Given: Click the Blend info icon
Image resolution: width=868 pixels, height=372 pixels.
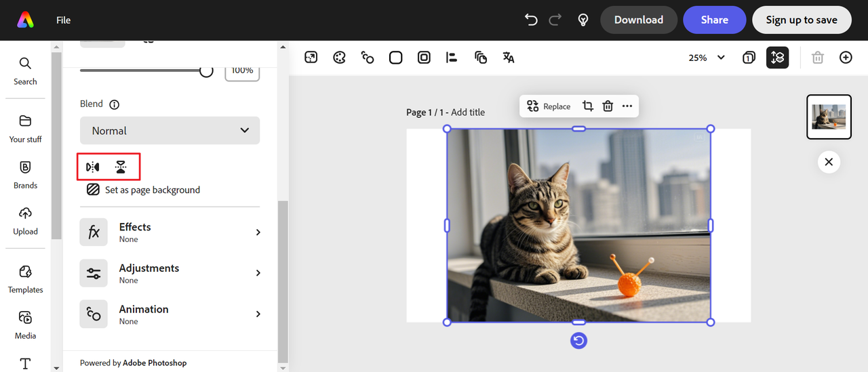Looking at the screenshot, I should pyautogui.click(x=115, y=104).
